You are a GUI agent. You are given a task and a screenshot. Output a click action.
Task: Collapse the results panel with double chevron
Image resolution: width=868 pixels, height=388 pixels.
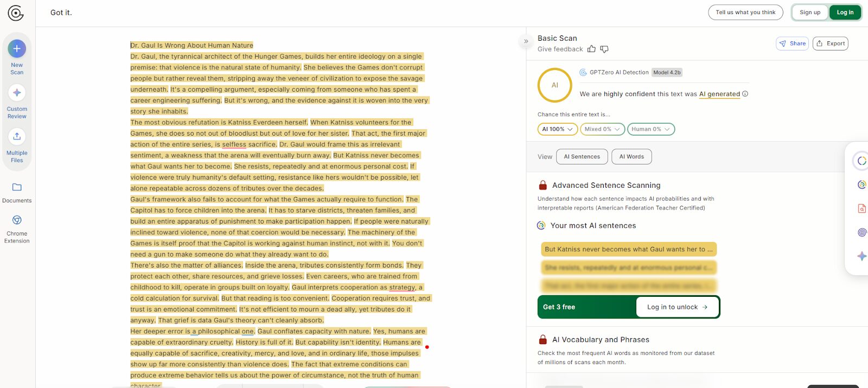526,41
